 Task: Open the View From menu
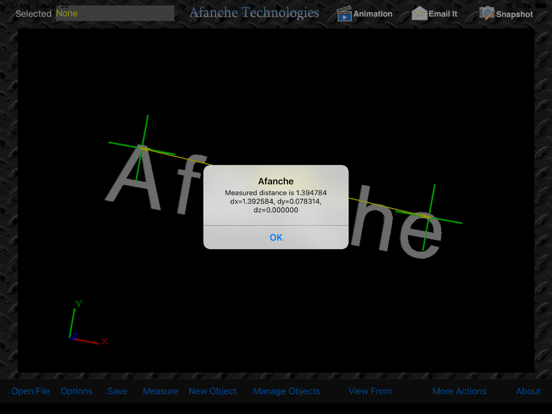pos(370,391)
